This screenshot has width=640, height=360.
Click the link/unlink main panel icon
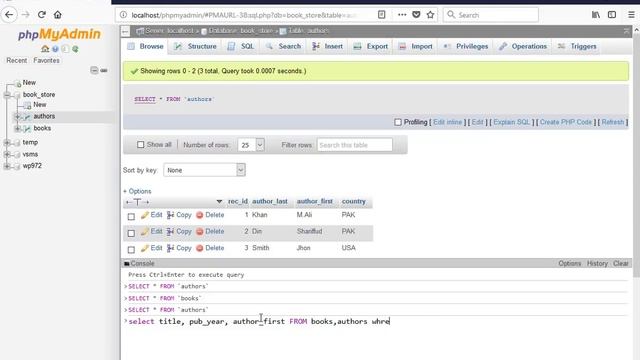104,70
